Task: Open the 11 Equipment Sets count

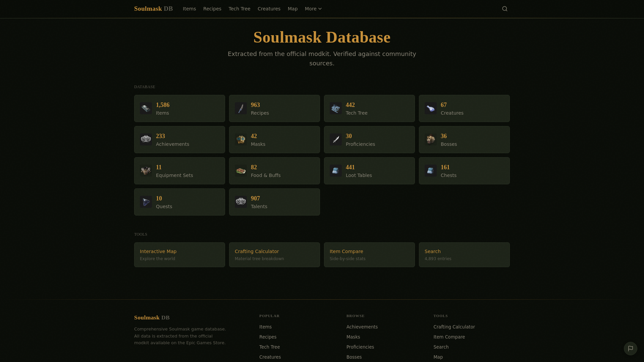Action: pyautogui.click(x=159, y=167)
